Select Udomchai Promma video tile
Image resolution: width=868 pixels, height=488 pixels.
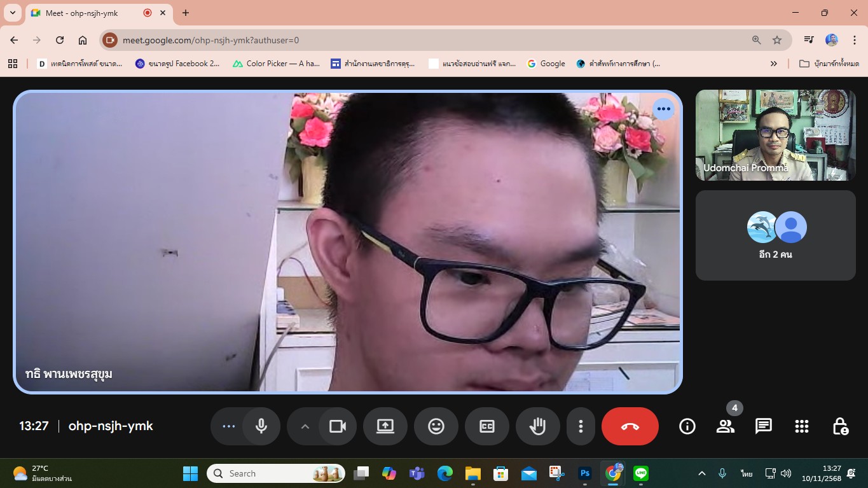coord(775,135)
